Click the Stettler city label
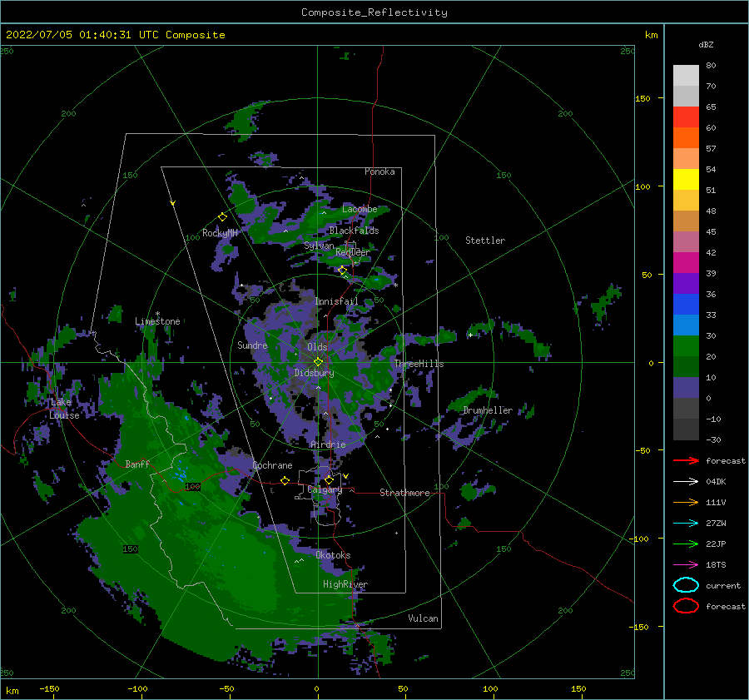Screen dimensions: 749x700 pyautogui.click(x=485, y=241)
